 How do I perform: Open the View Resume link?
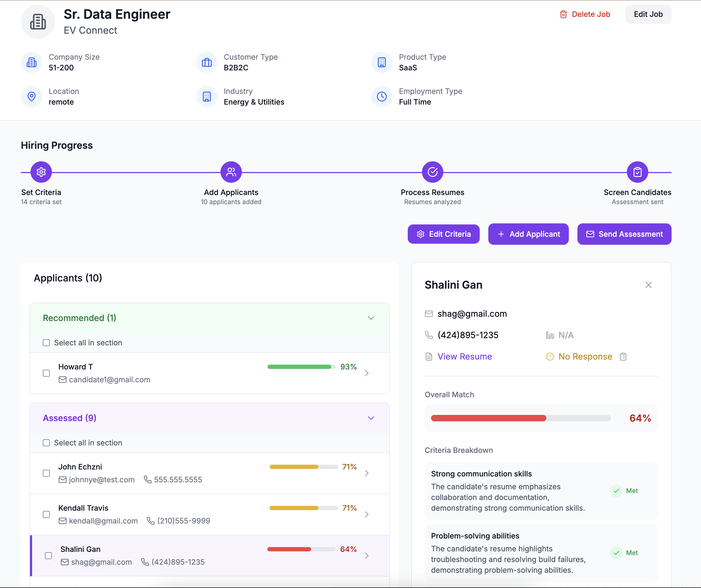tap(464, 357)
